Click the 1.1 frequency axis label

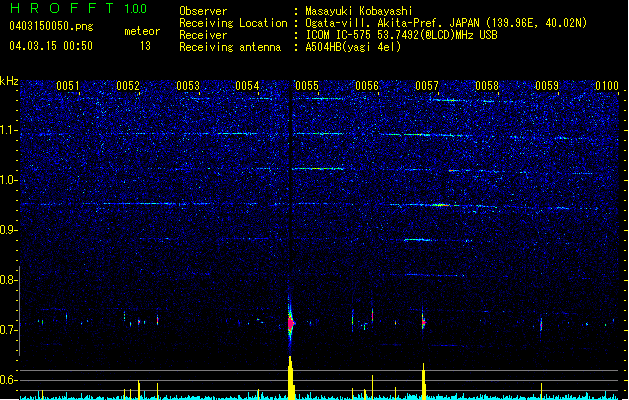[x=9, y=130]
